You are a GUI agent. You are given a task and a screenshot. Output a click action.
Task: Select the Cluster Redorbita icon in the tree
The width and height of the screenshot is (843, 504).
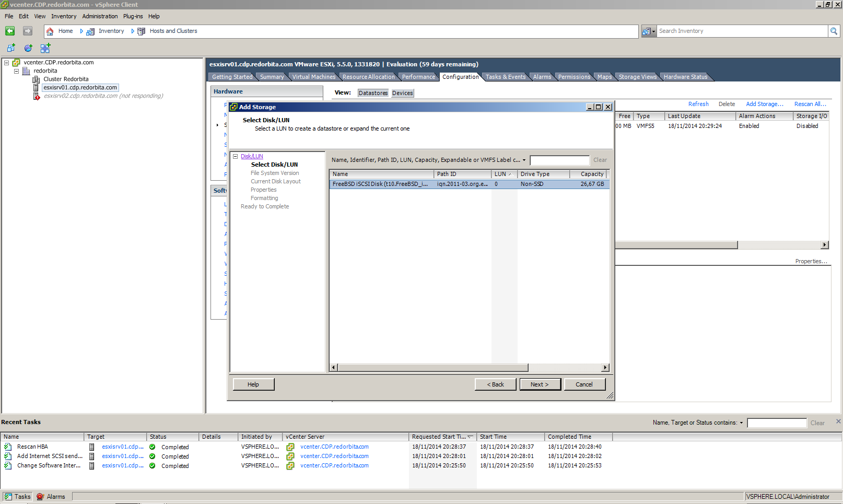point(36,79)
